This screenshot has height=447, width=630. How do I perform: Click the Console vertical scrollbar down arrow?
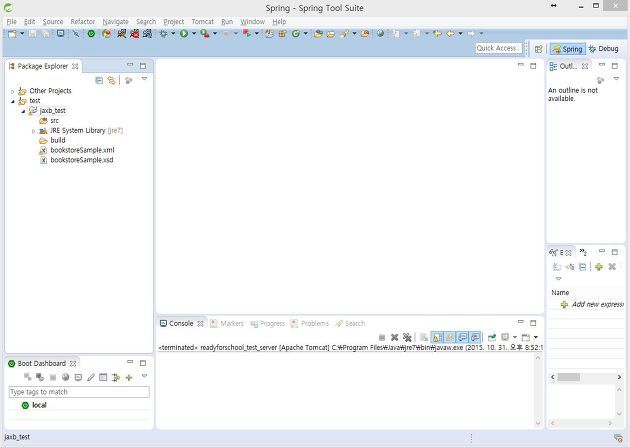[x=538, y=423]
